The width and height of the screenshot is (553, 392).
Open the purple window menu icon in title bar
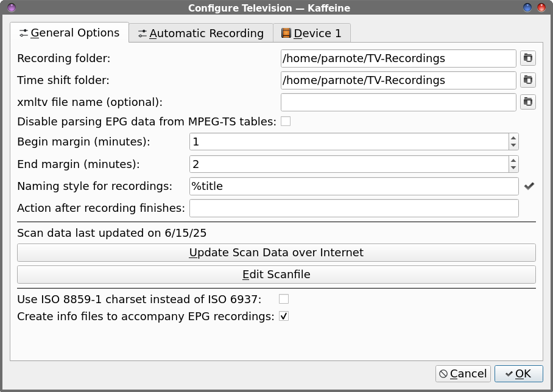point(12,7)
